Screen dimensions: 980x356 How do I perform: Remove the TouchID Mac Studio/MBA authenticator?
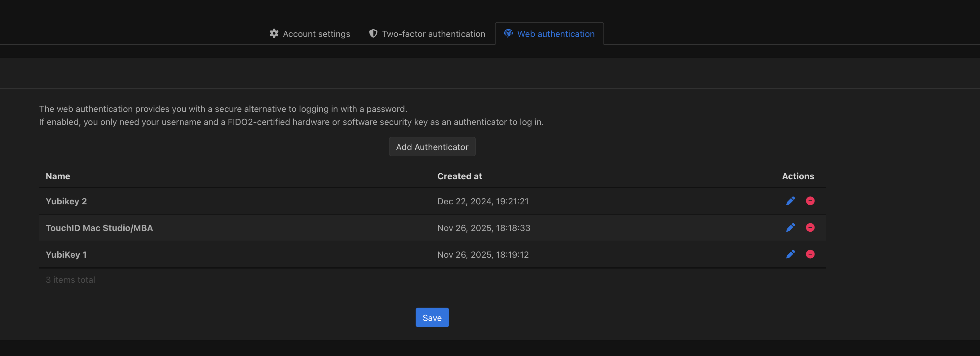tap(810, 228)
